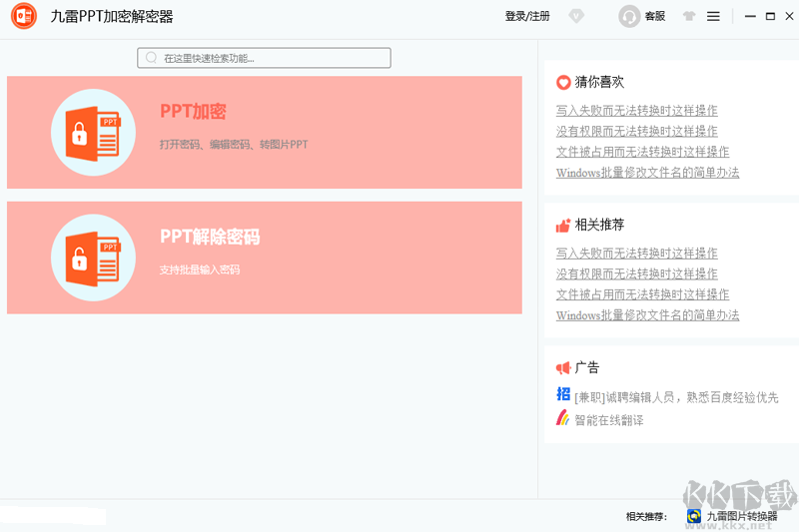Select the PPT加密 title text
The height and width of the screenshot is (532, 799).
193,111
